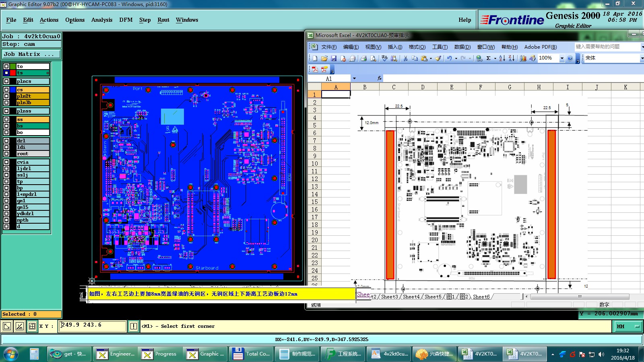
Task: Click the X Y coordinate input field
Action: [x=93, y=326]
